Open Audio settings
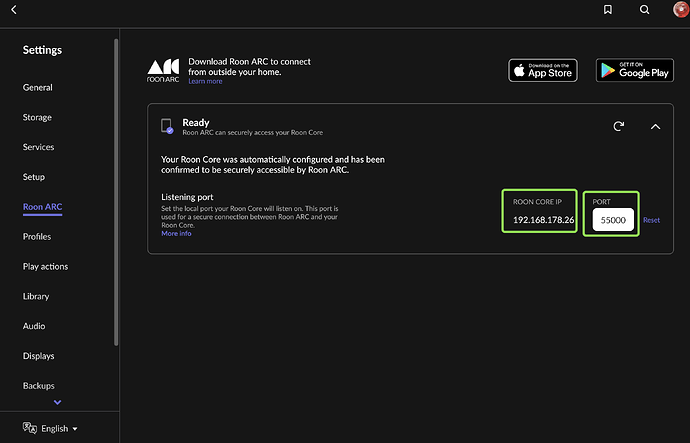Image resolution: width=690 pixels, height=443 pixels. point(34,326)
